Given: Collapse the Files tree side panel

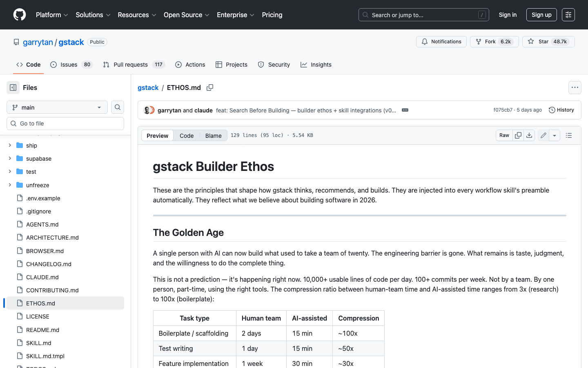Looking at the screenshot, I should coord(13,88).
